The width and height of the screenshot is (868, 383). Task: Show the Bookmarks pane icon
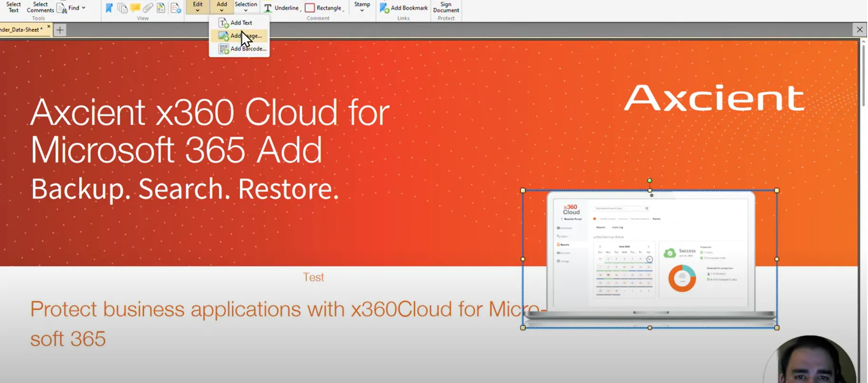pos(109,8)
